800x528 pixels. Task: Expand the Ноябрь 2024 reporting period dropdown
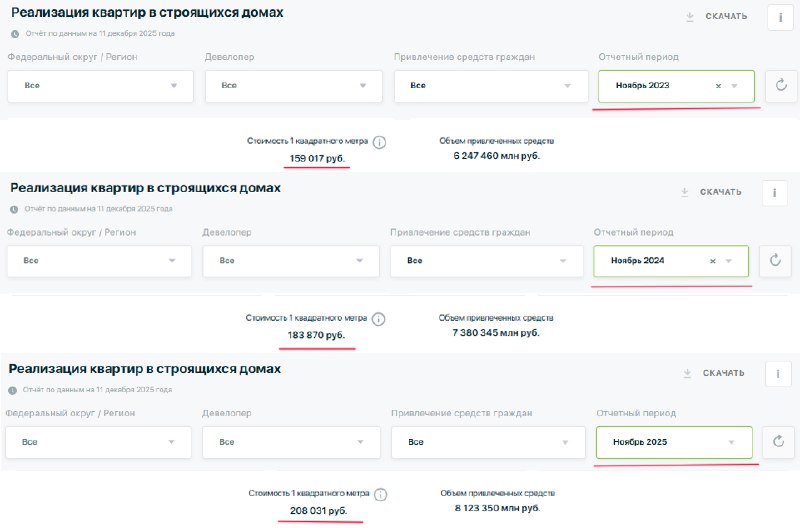click(729, 261)
